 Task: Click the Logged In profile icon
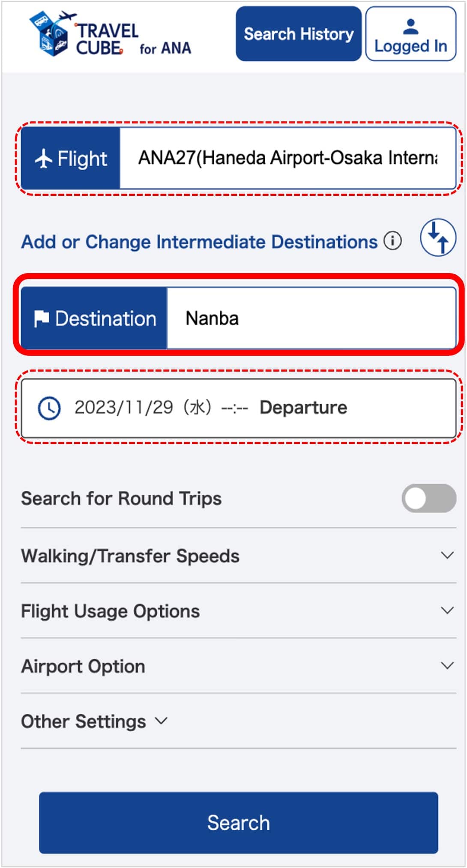(410, 27)
